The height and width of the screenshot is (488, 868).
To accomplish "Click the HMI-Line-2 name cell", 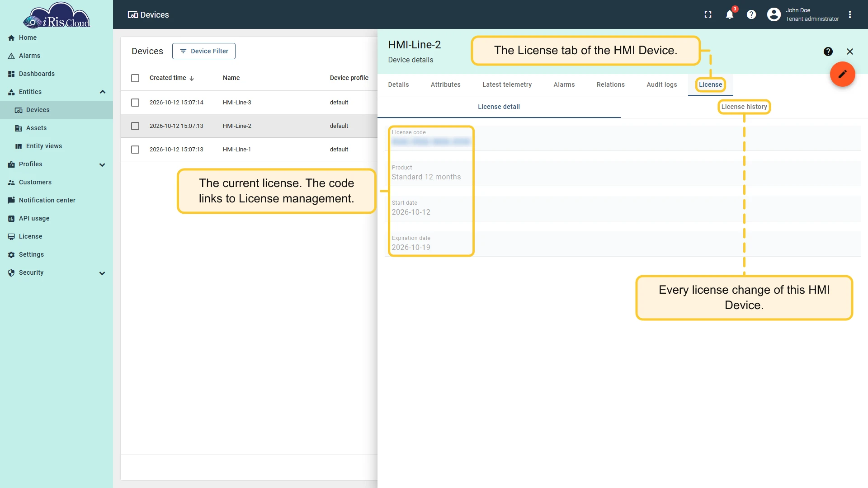I will [237, 126].
